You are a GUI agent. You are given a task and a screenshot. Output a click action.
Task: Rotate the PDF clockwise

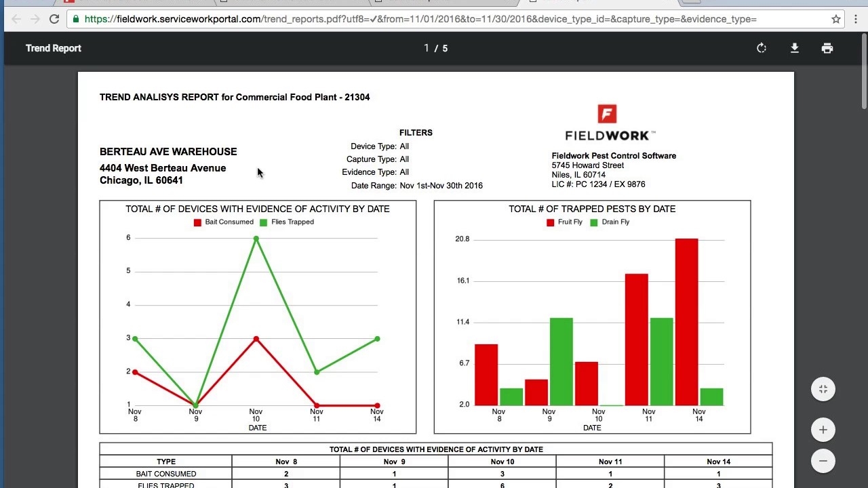(762, 48)
